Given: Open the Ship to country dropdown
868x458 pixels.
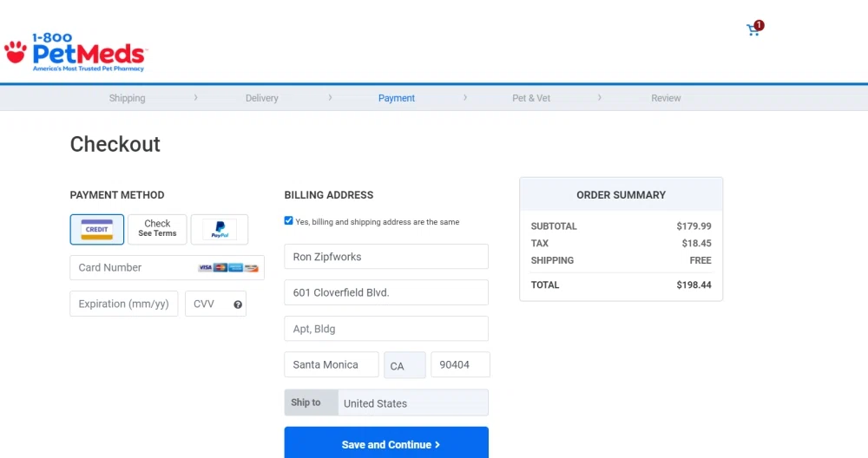Looking at the screenshot, I should pos(412,403).
